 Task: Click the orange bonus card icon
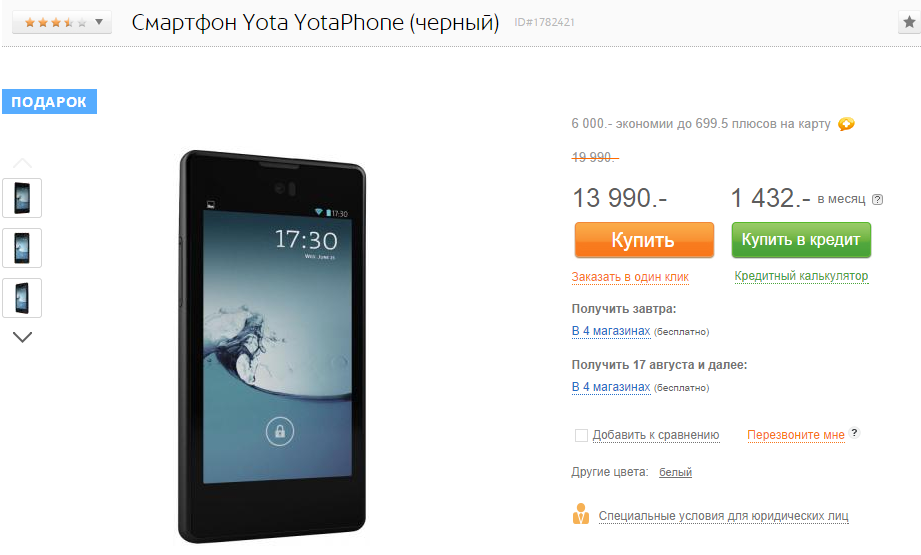846,124
